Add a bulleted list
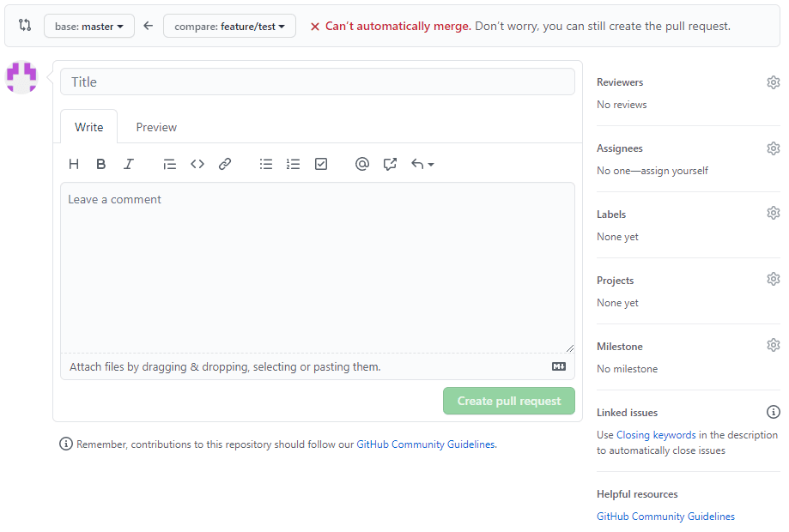The height and width of the screenshot is (532, 789). click(x=265, y=164)
